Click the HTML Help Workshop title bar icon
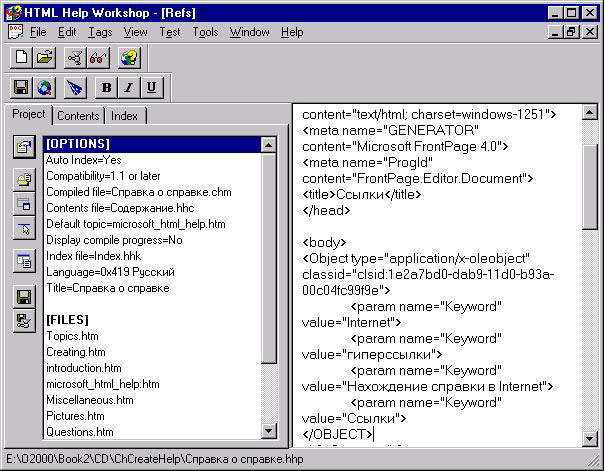The image size is (606, 471). 13,12
